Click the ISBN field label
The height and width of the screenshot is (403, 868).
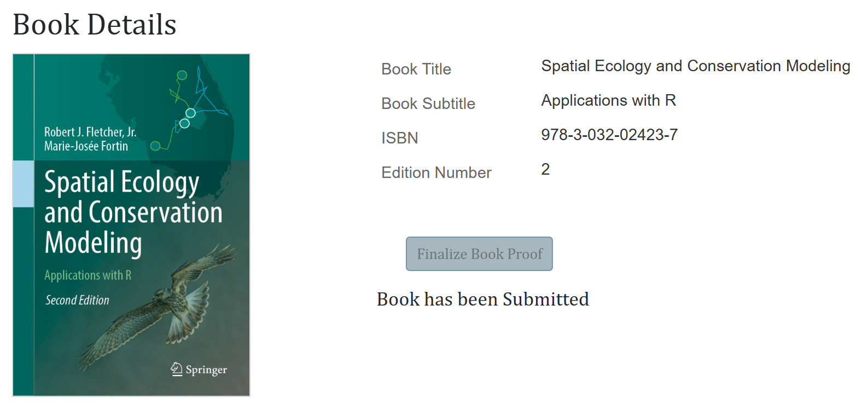pyautogui.click(x=399, y=139)
